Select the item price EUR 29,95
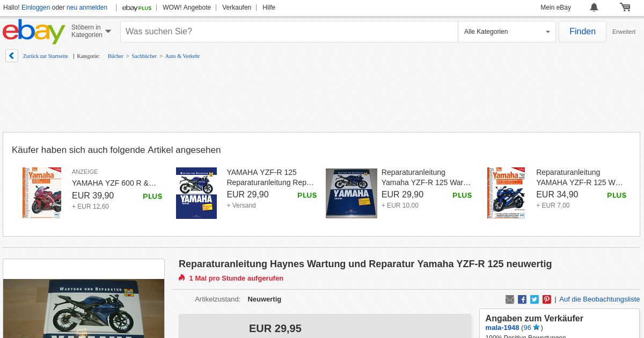The width and height of the screenshot is (644, 338). click(x=275, y=328)
